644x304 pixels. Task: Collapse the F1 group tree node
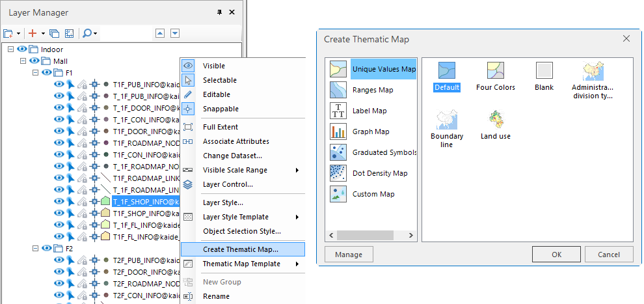point(35,73)
